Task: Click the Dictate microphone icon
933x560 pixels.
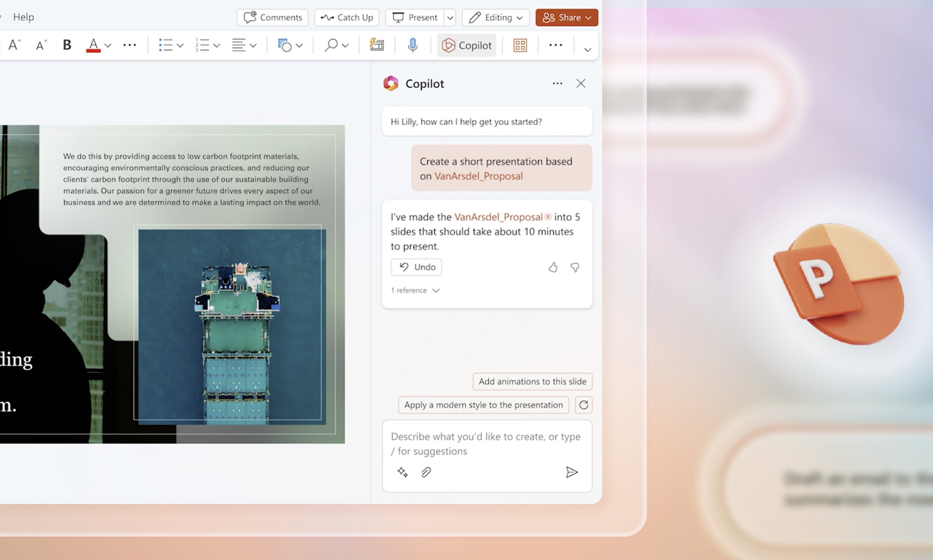Action: 412,45
